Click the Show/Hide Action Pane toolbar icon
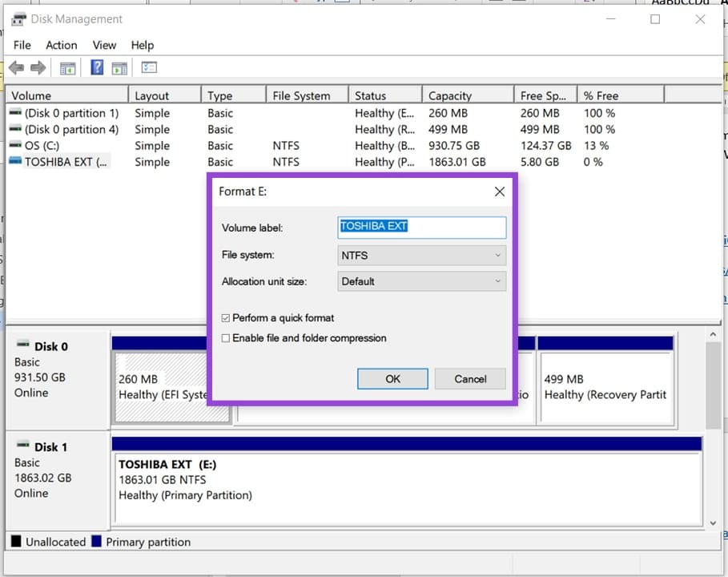 119,67
